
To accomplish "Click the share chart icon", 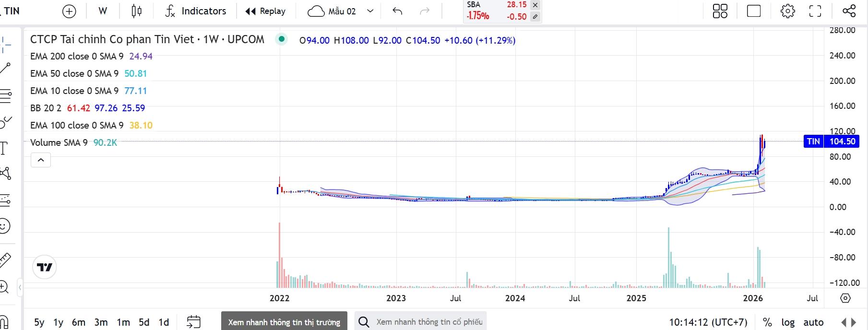I will click(849, 11).
